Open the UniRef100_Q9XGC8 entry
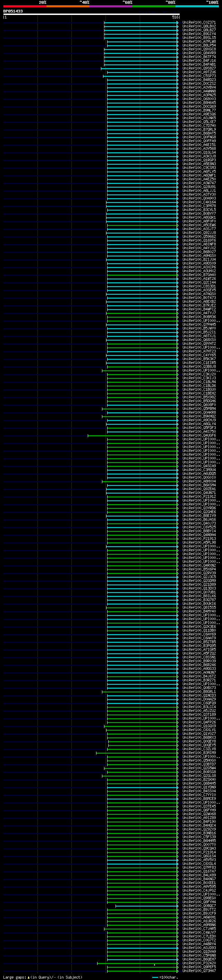 pos(199,49)
